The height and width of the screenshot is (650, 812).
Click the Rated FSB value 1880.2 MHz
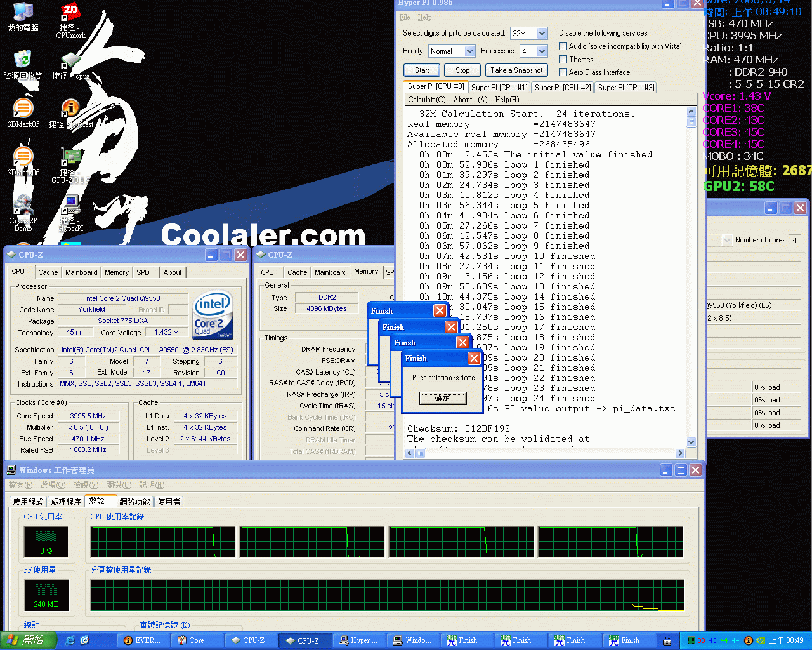point(88,449)
